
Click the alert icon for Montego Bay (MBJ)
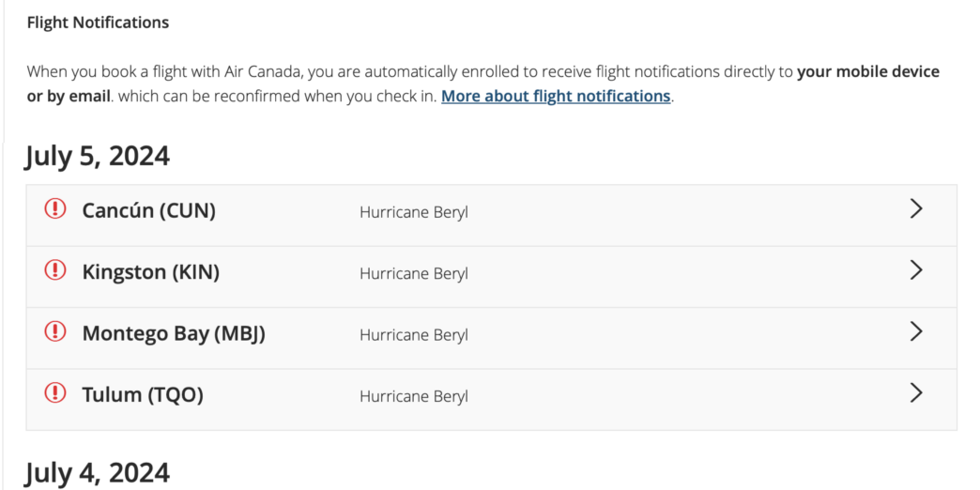(55, 331)
